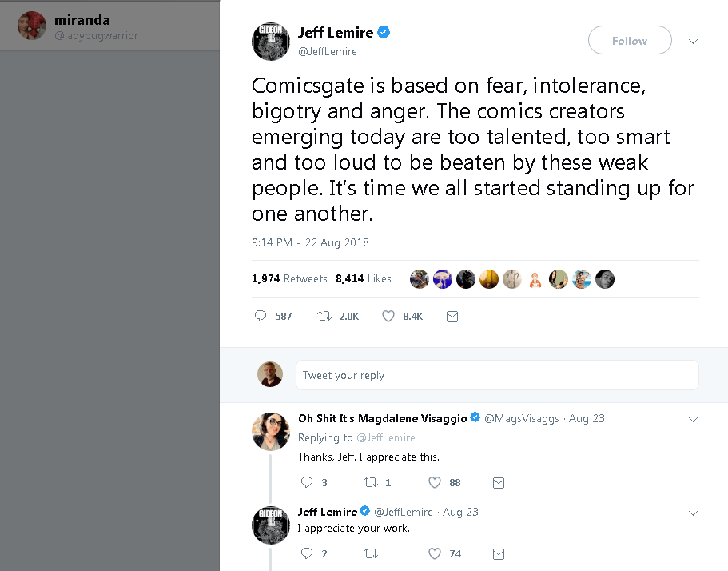Click the Follow button
The image size is (728, 571).
[x=630, y=40]
